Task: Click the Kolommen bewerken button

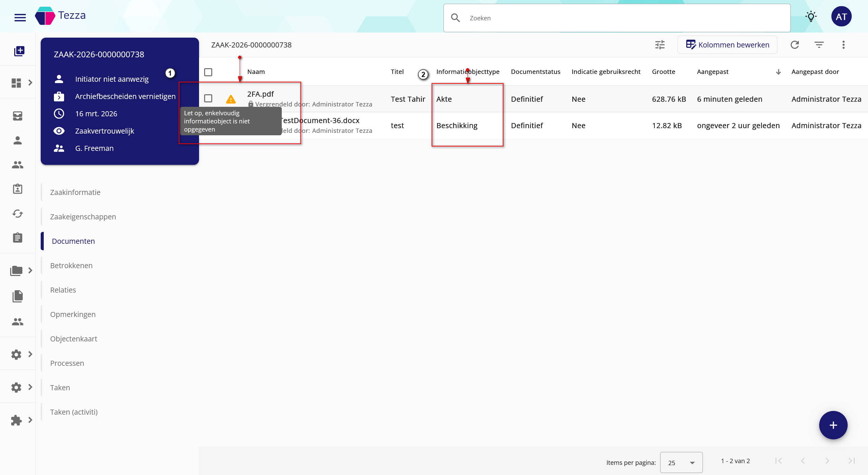Action: 727,45
